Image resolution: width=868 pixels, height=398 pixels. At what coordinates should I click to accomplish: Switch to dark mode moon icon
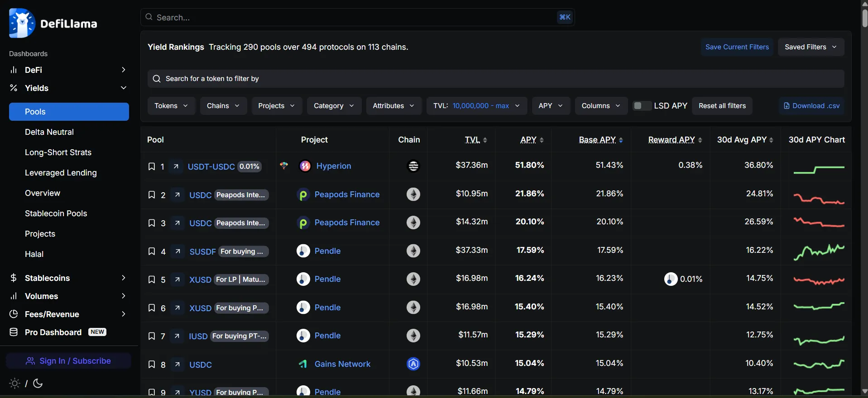38,384
